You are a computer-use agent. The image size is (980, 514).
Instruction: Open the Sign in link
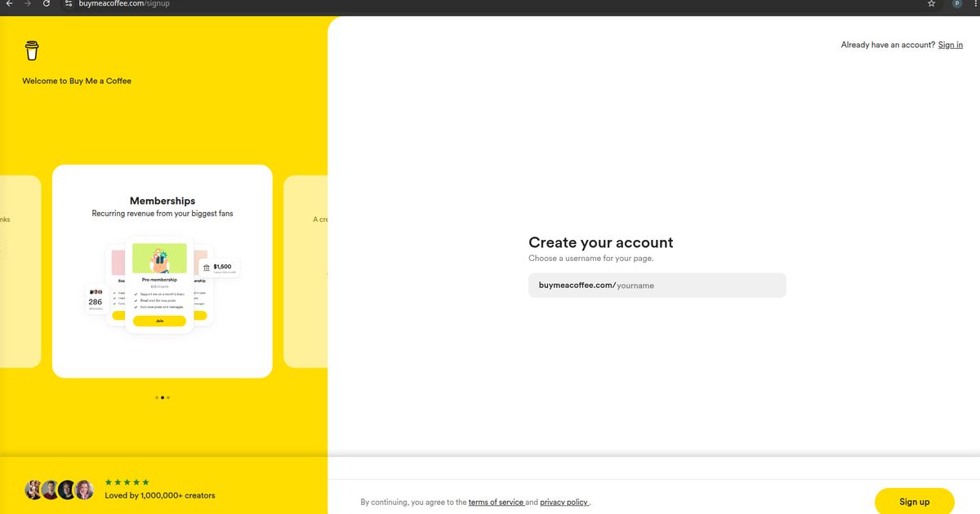(951, 45)
